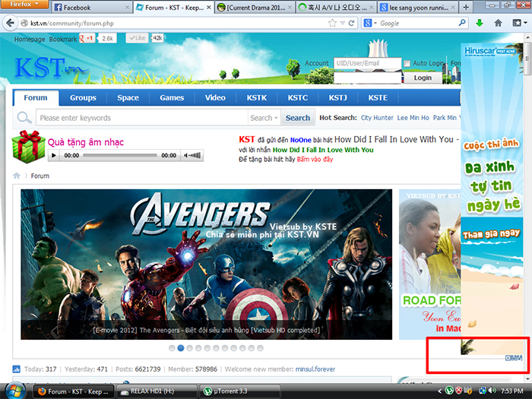Open the Games navigation tab
The width and height of the screenshot is (532, 399).
tap(172, 98)
